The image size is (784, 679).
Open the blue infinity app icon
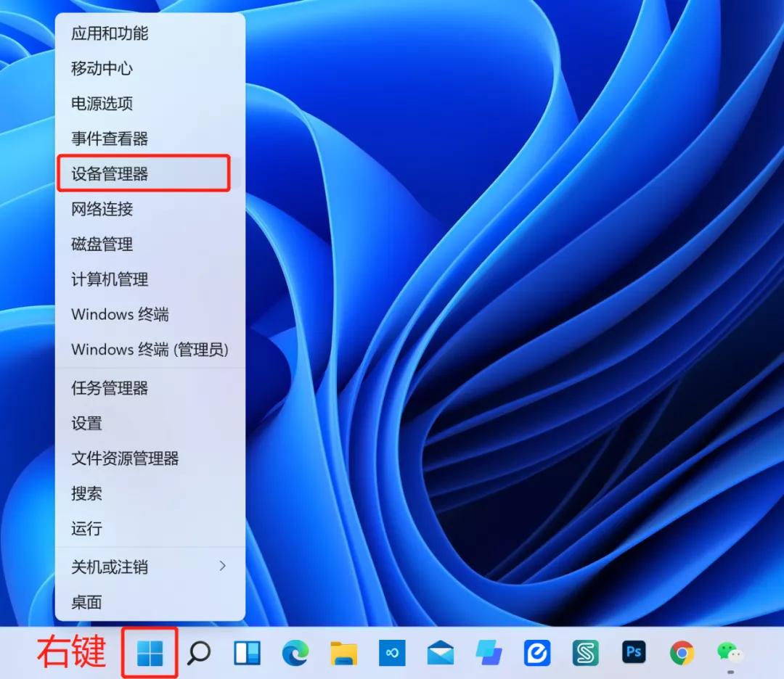391,654
